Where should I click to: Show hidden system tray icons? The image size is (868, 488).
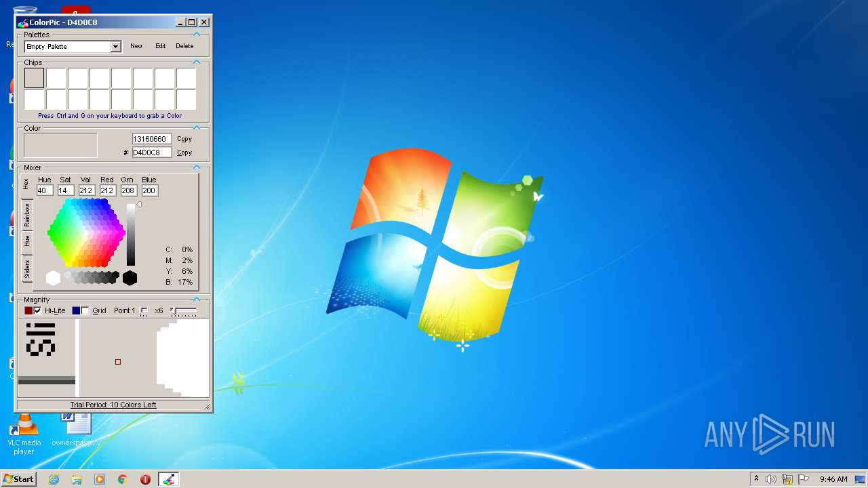pos(757,479)
